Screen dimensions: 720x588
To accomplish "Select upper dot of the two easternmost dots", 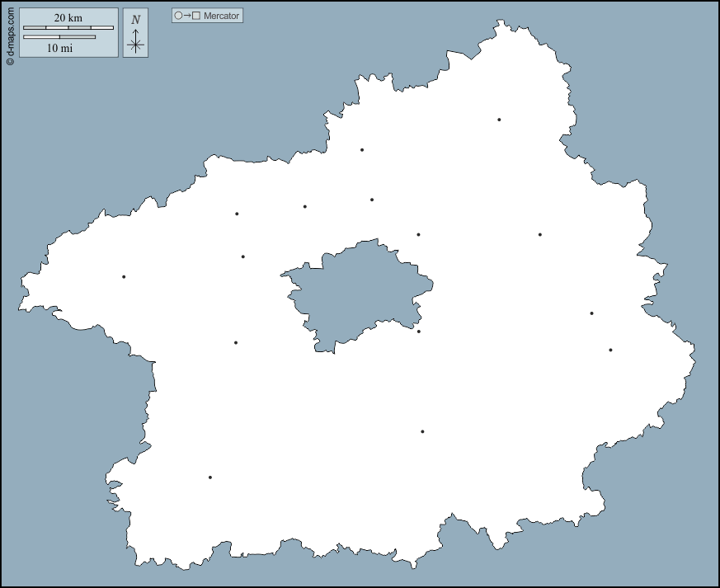I will [x=591, y=313].
